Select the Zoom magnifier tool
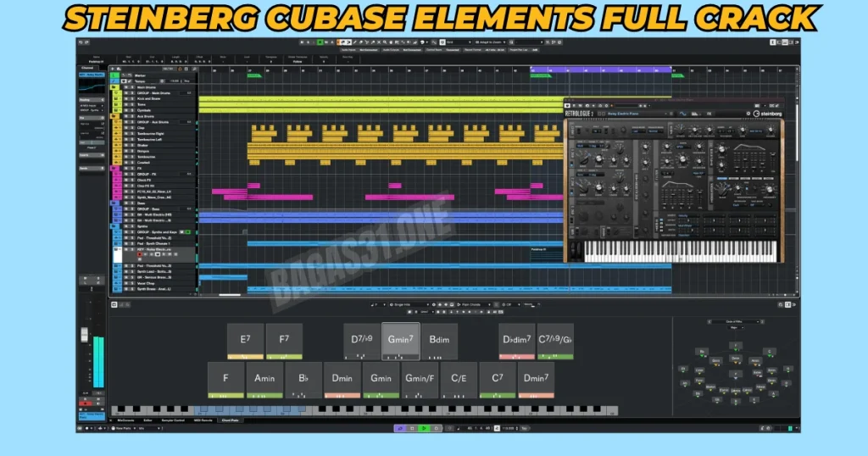 tap(385, 42)
